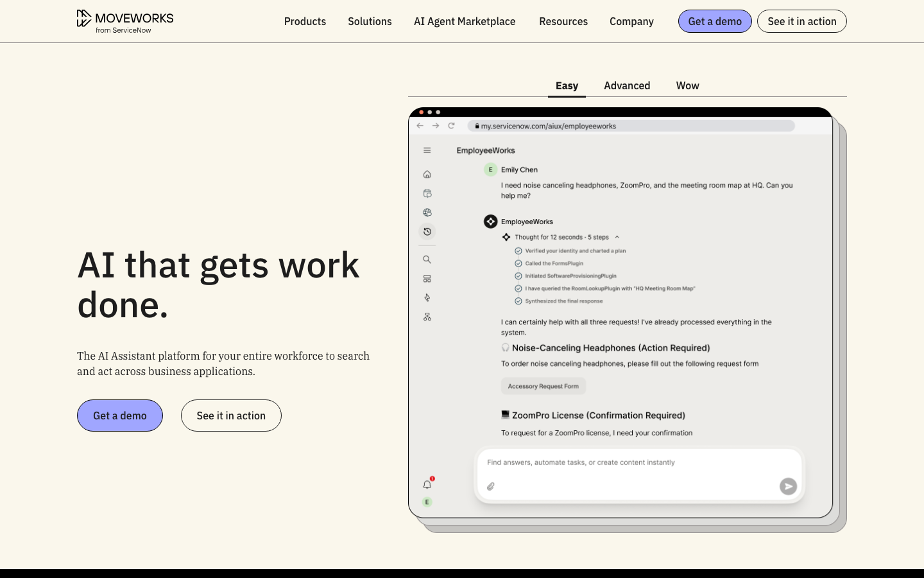Screen dimensions: 924x578
Task: Click the paperclip attachment icon
Action: (491, 486)
